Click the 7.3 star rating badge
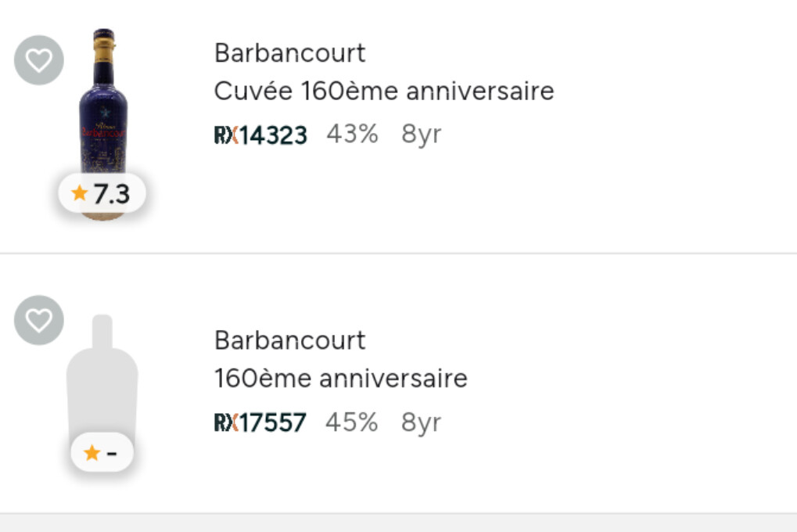This screenshot has height=532, width=797. pos(102,193)
